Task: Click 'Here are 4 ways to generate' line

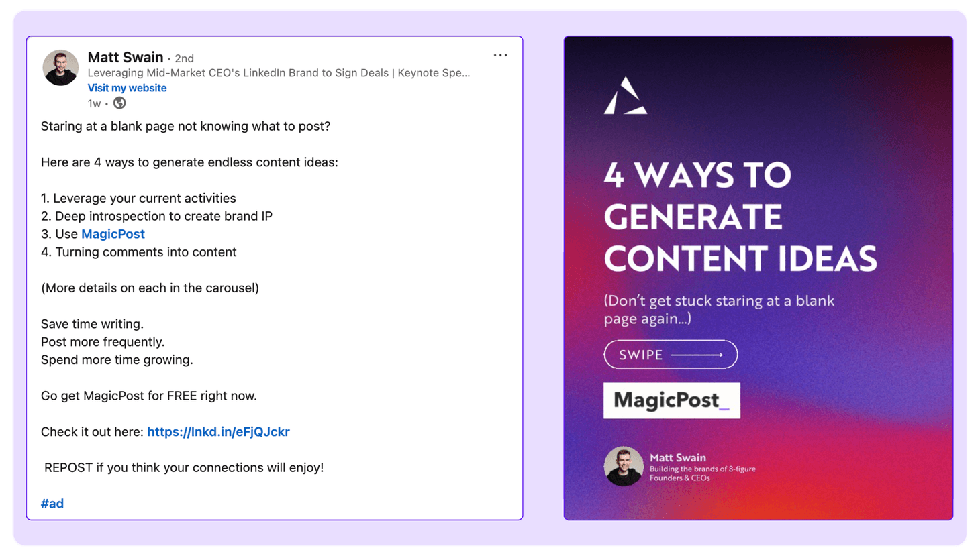Action: point(189,162)
